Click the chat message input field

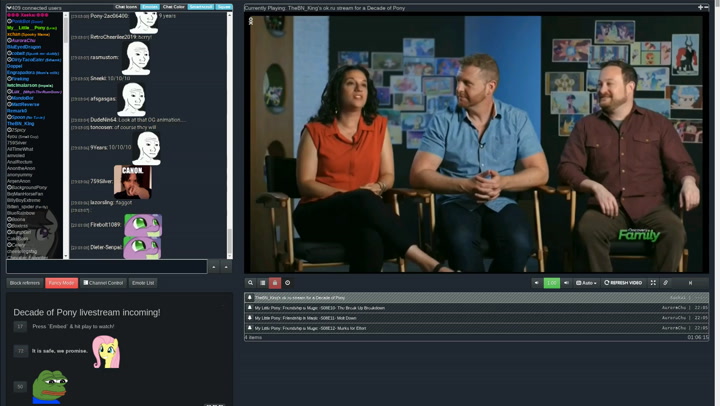pos(106,267)
